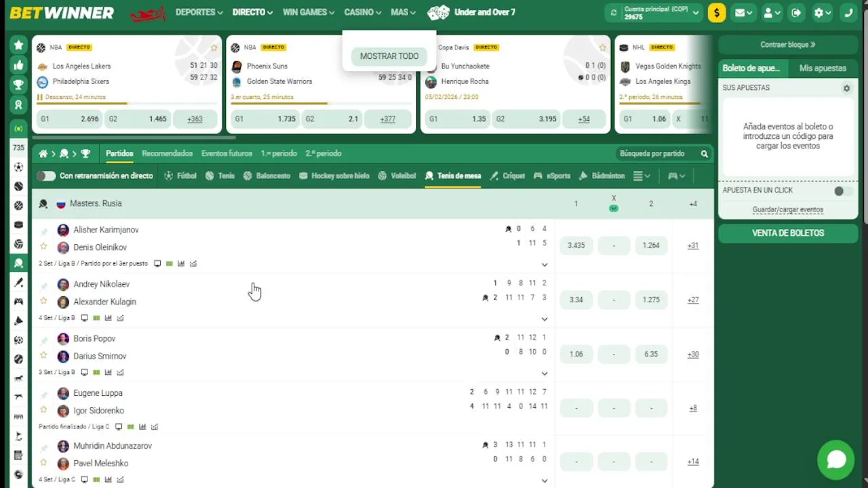Image resolution: width=868 pixels, height=488 pixels.
Task: Click the player name Denis Oleinikov
Action: pos(100,247)
